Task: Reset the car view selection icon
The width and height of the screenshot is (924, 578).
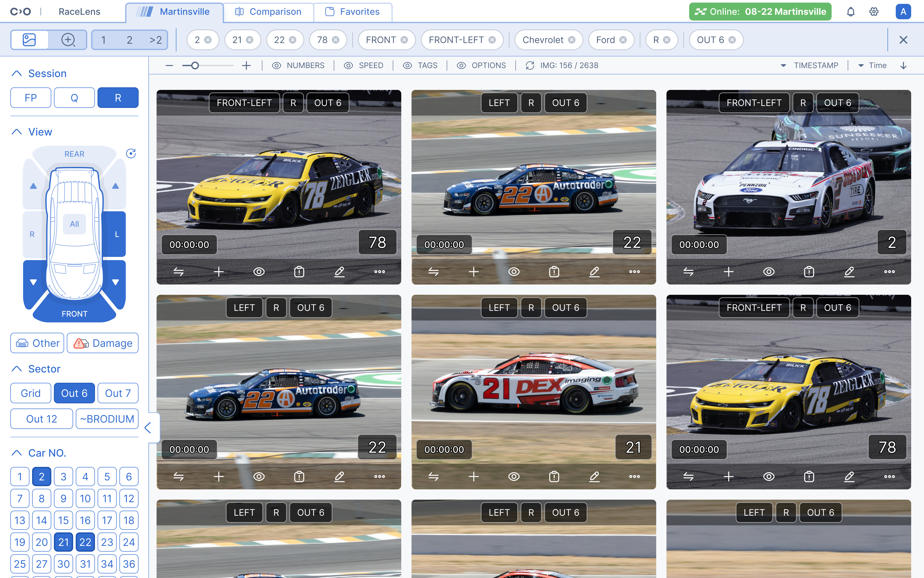Action: coord(131,153)
